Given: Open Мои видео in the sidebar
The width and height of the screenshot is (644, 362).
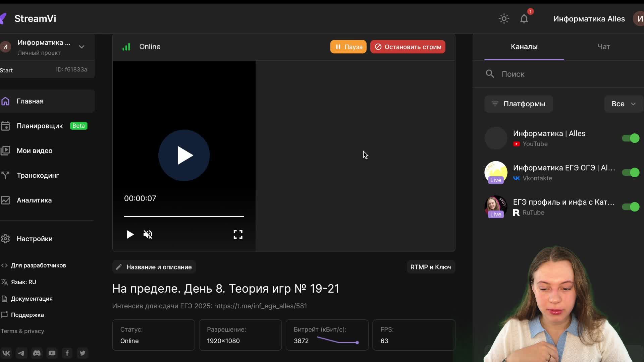Looking at the screenshot, I should [x=35, y=150].
